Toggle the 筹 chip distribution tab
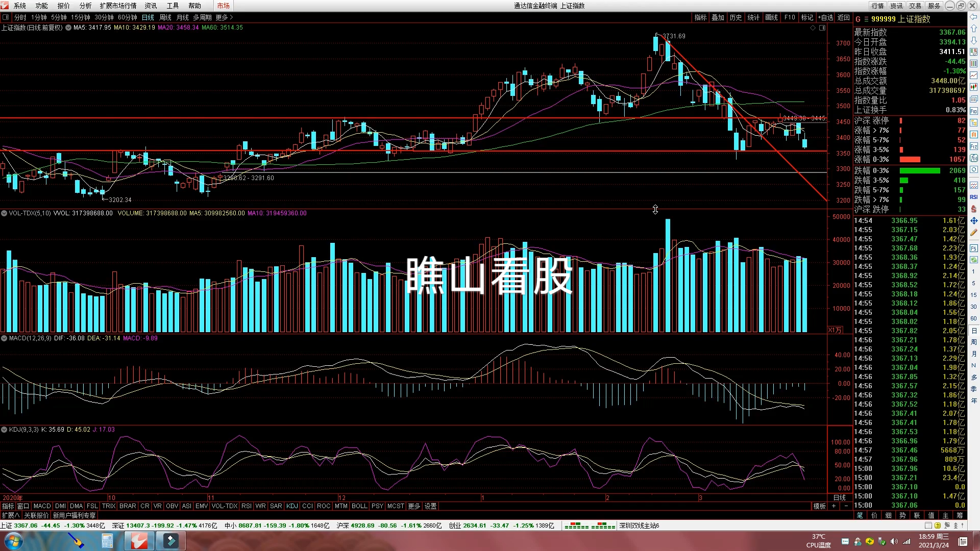Image resolution: width=980 pixels, height=551 pixels. [960, 515]
